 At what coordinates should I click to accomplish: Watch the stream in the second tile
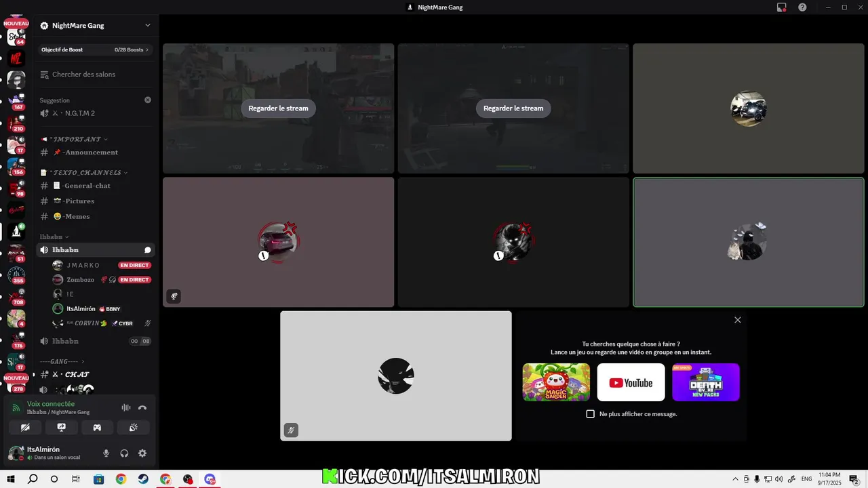click(x=513, y=108)
